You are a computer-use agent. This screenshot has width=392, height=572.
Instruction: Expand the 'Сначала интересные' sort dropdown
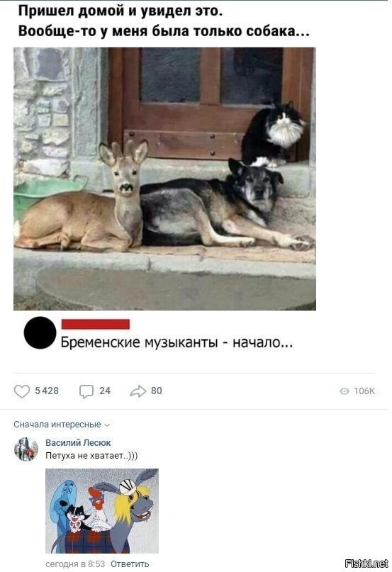(x=62, y=425)
